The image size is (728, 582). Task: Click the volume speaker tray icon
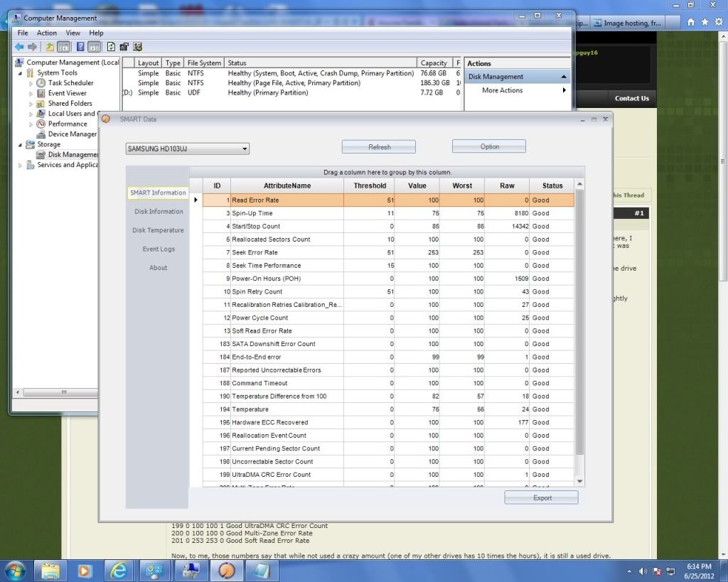tap(643, 571)
